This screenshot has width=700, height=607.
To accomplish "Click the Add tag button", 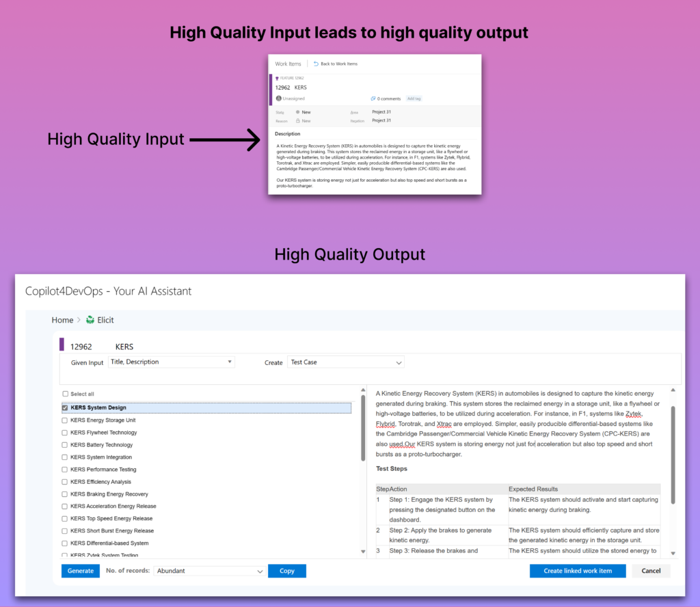I will coord(414,98).
